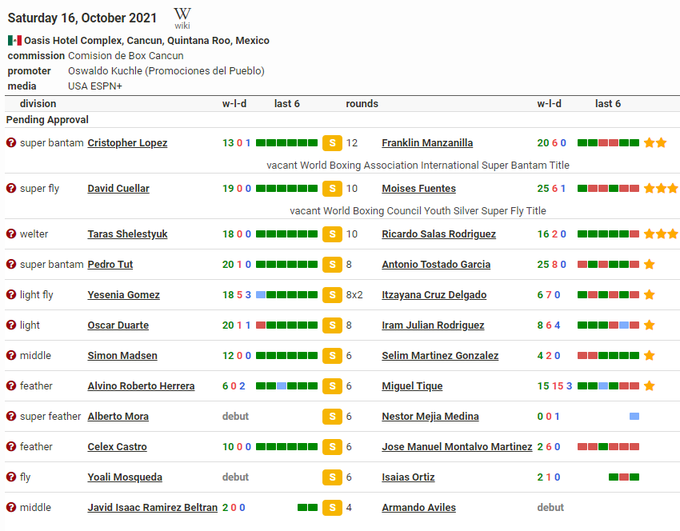Image resolution: width=680 pixels, height=531 pixels.
Task: Click single star rating for Miguel Tique bout
Action: coord(649,386)
